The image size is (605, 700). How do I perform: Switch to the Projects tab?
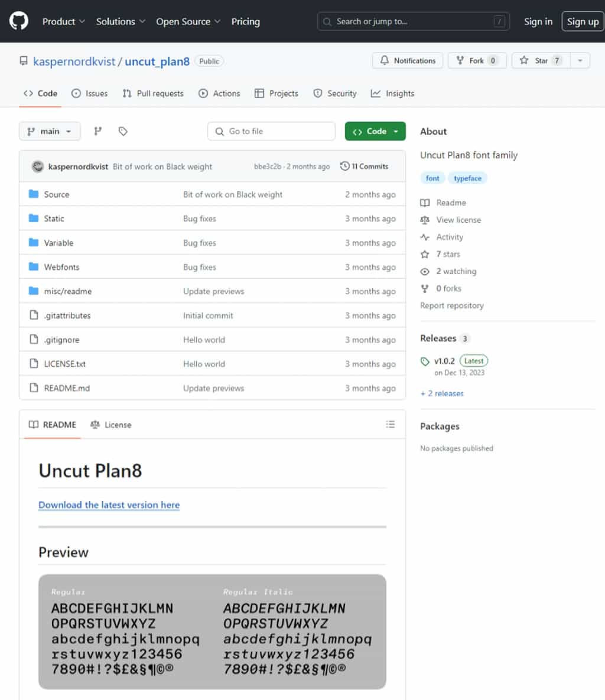pyautogui.click(x=277, y=93)
